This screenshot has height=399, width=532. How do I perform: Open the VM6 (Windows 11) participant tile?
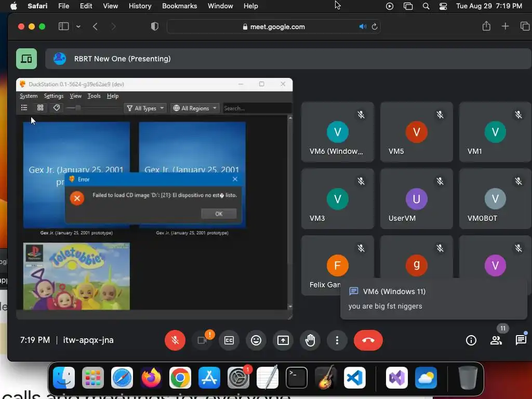point(338,132)
